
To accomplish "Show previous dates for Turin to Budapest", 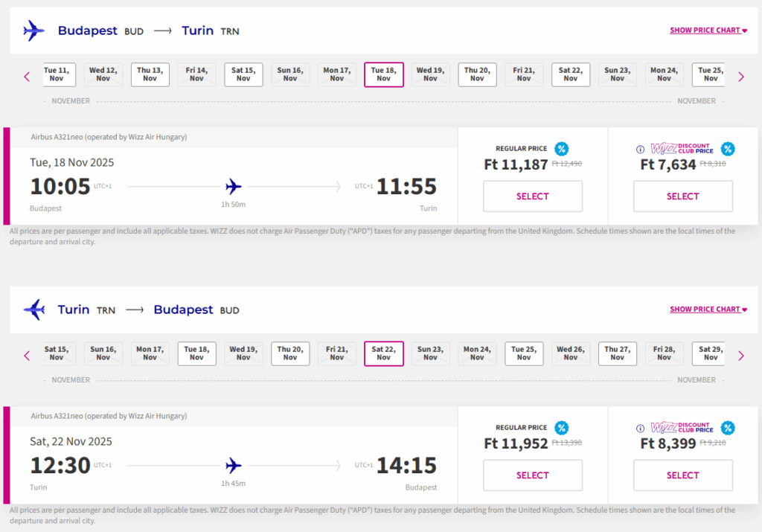I will point(28,356).
